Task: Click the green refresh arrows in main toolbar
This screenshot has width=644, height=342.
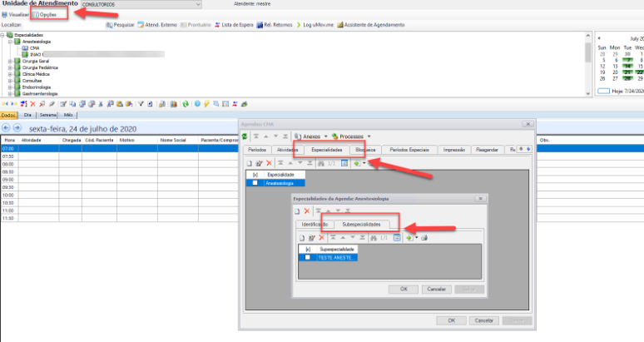Action: [186, 104]
